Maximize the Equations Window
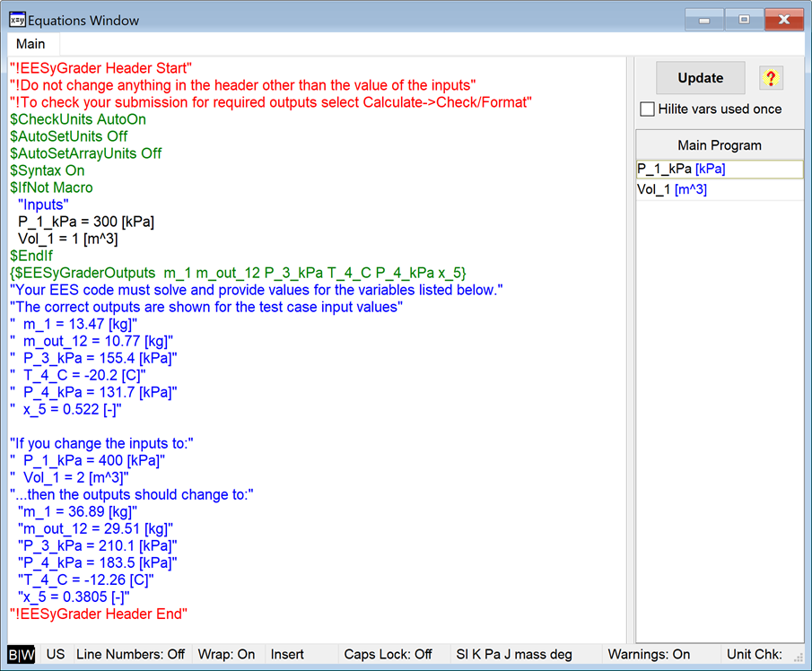This screenshot has height=671, width=812. pos(744,20)
